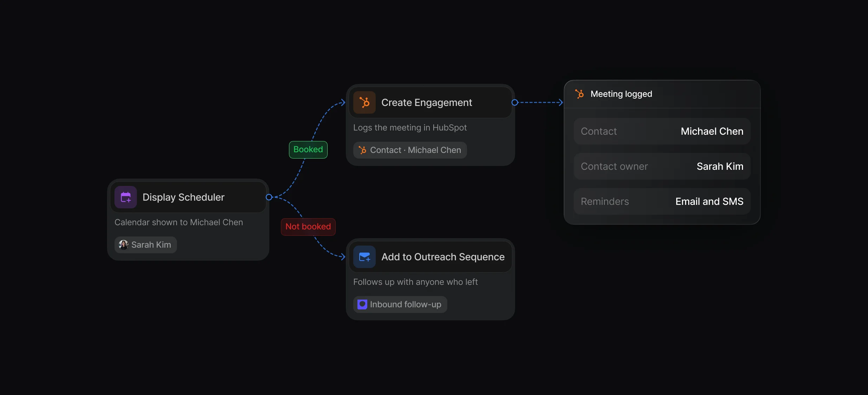Click the red Not booked branch label
The image size is (868, 395).
[308, 227]
